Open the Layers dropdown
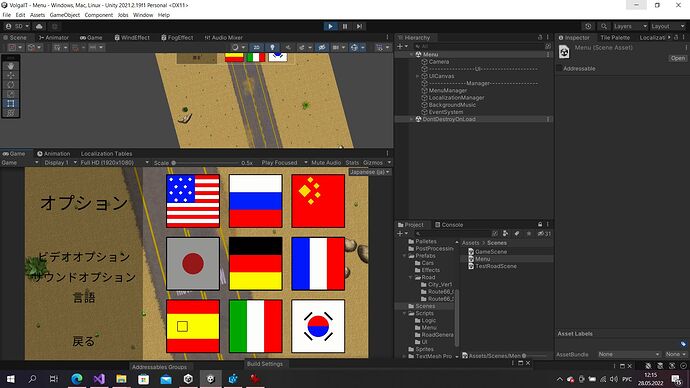 (630, 26)
